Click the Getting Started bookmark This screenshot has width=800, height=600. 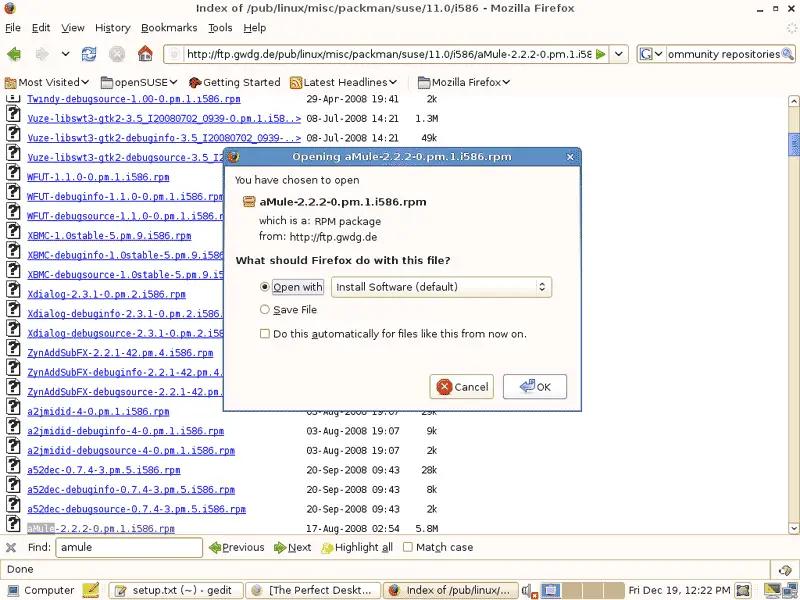235,82
